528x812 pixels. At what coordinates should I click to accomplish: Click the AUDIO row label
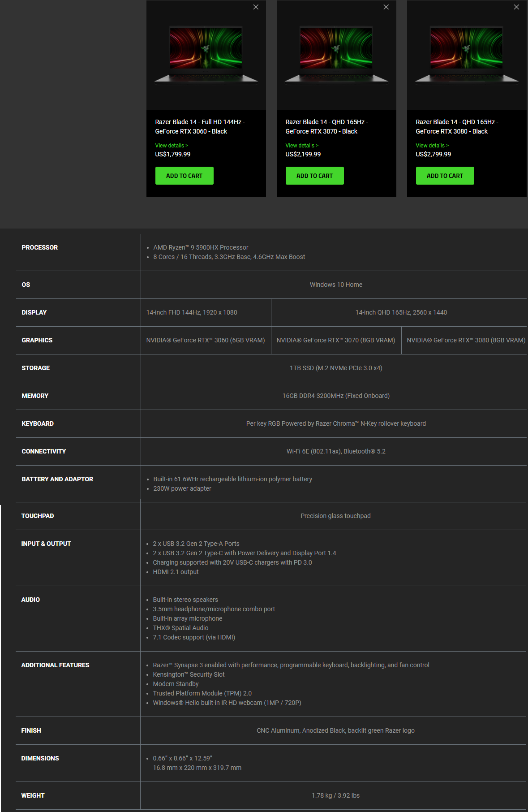[x=30, y=600]
